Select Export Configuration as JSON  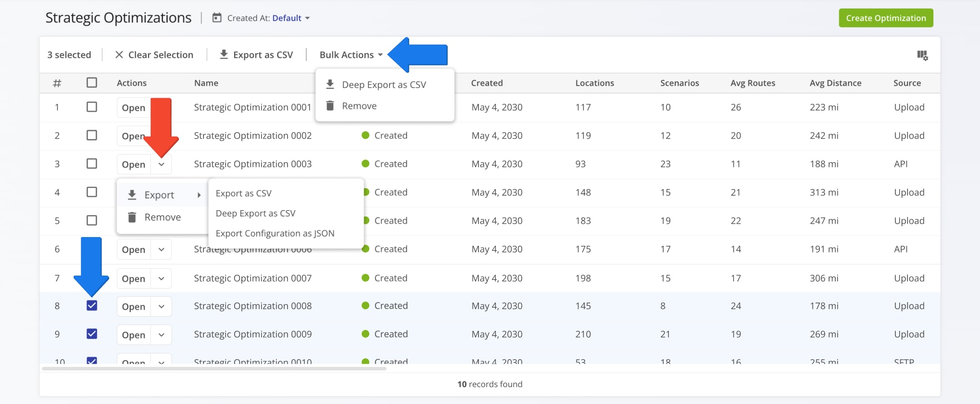(x=275, y=233)
